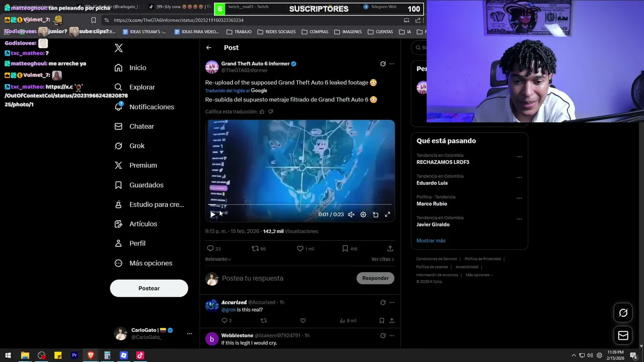This screenshot has height=362, width=644.
Task: Open Grok from the sidebar
Action: pyautogui.click(x=129, y=146)
